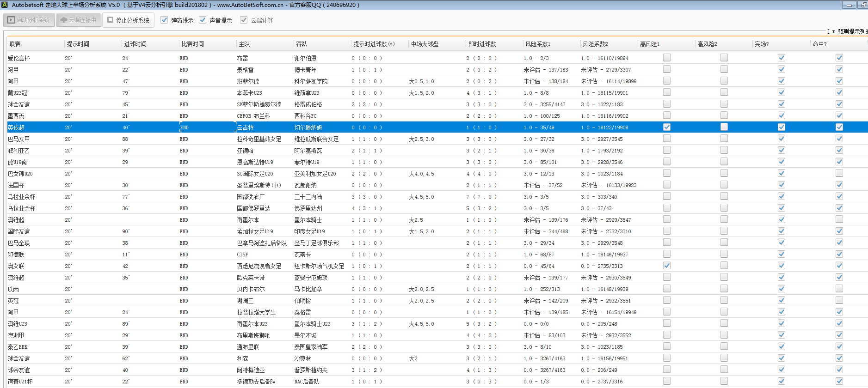Disable the 声音提示 sound alert checkbox
The width and height of the screenshot is (868, 388).
203,20
